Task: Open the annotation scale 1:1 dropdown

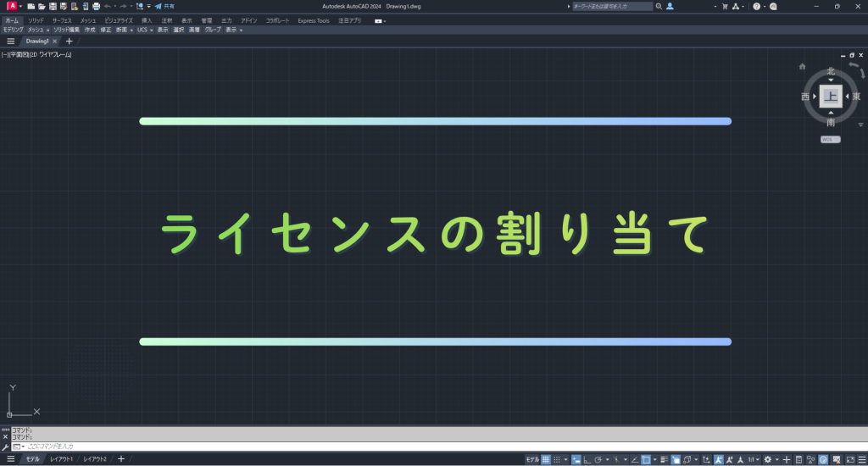Action: pos(753,459)
